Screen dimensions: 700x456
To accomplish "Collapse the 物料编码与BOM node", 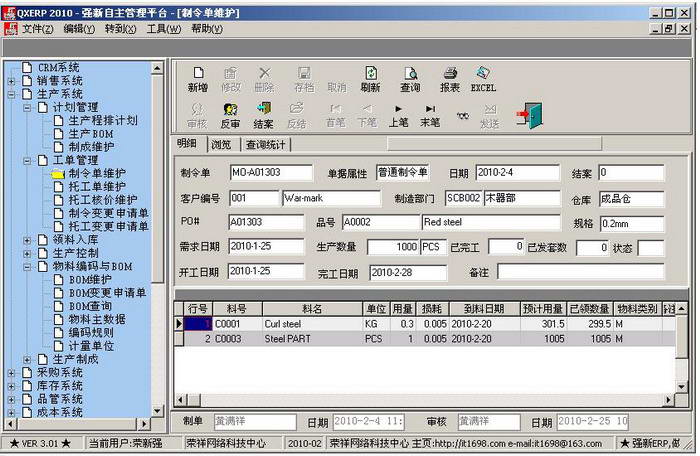I will pos(27,267).
